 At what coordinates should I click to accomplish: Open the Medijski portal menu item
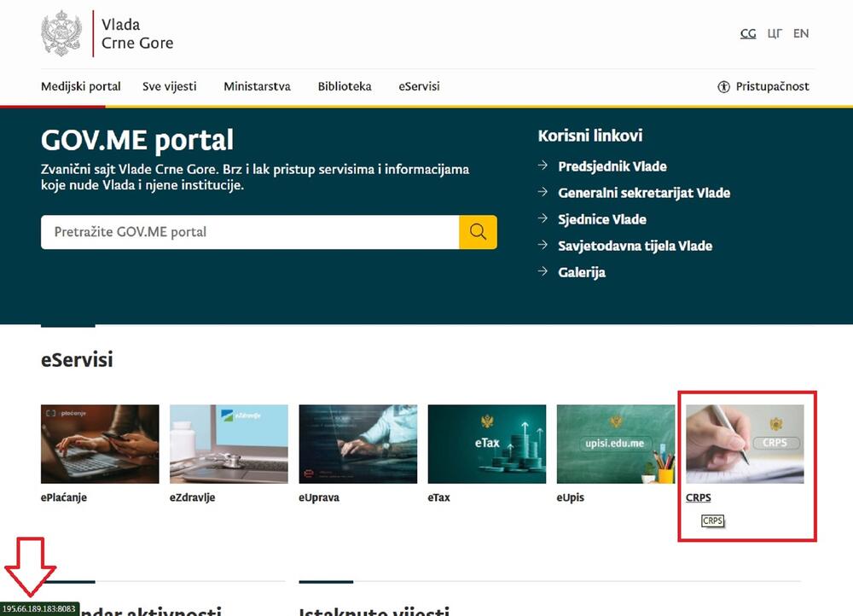point(81,86)
